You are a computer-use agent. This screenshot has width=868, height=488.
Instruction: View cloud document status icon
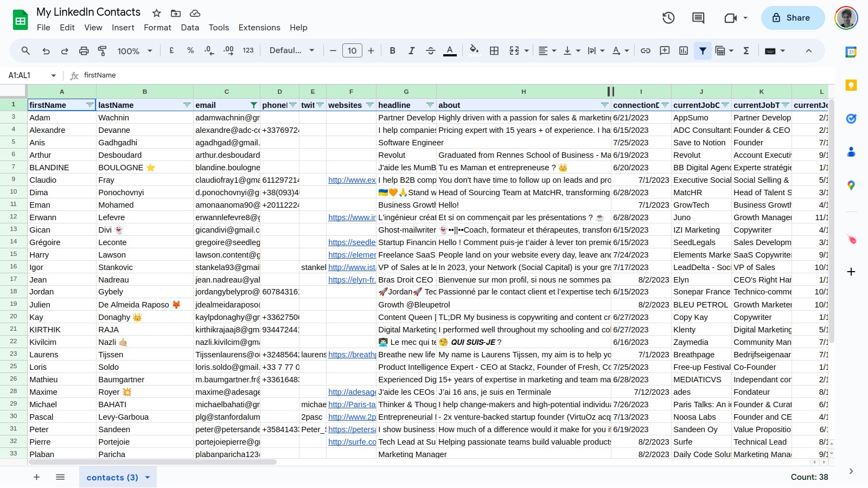(195, 13)
